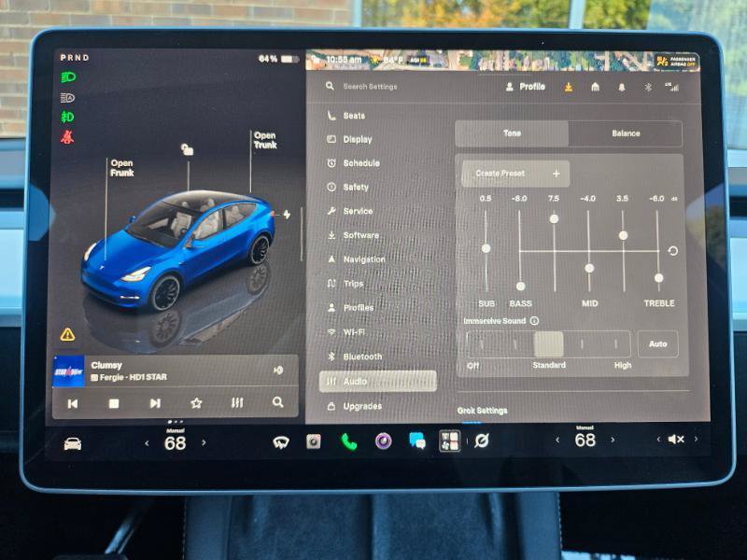
Task: Stop the current playback
Action: 114,404
